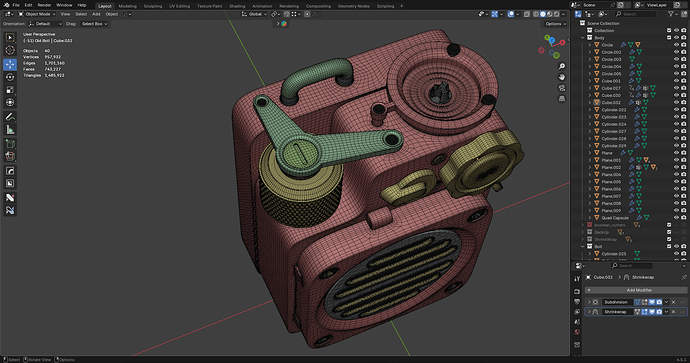
Task: Toggle the ShrinkWrap collection checkbox
Action: [x=669, y=239]
